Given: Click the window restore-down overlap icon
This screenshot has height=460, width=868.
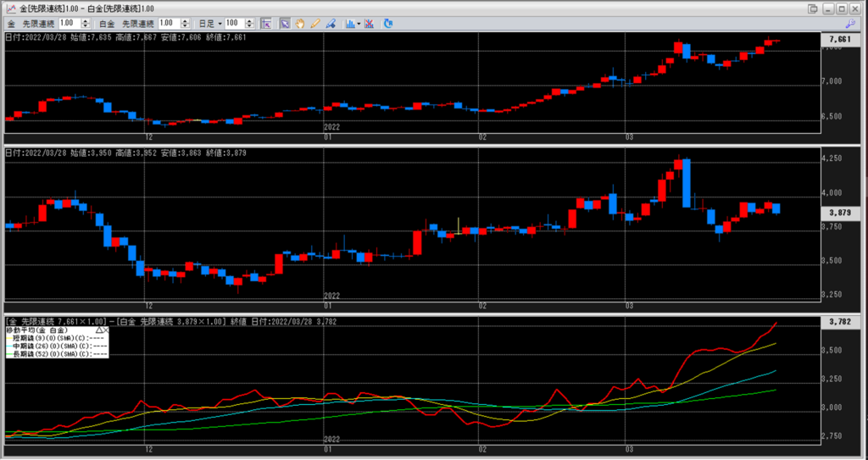Looking at the screenshot, I should [x=814, y=8].
